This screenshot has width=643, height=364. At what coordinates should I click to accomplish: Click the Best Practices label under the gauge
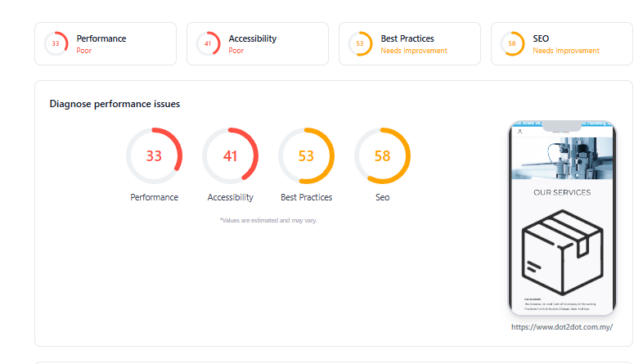[x=306, y=197]
